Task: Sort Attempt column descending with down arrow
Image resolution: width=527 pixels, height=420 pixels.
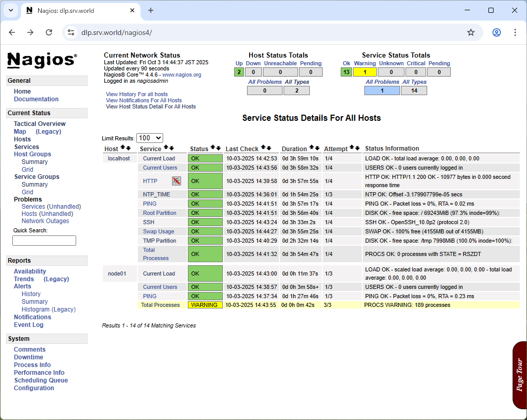Action: click(x=358, y=148)
